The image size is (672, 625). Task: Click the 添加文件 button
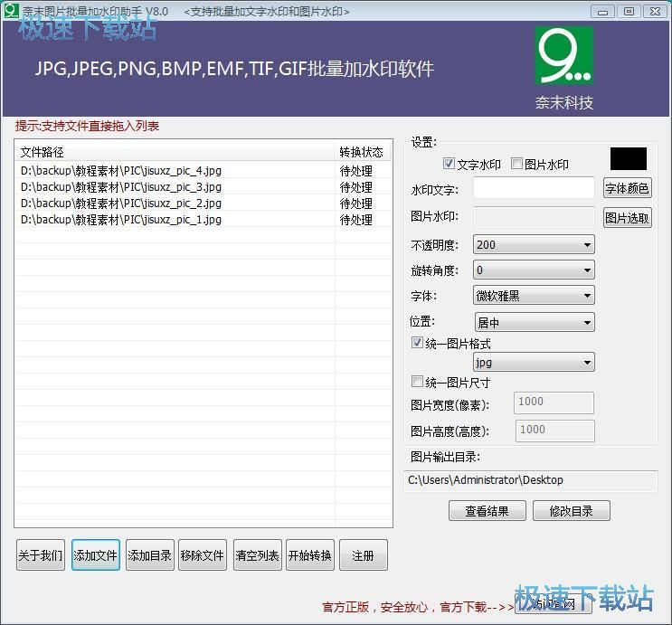pos(96,555)
